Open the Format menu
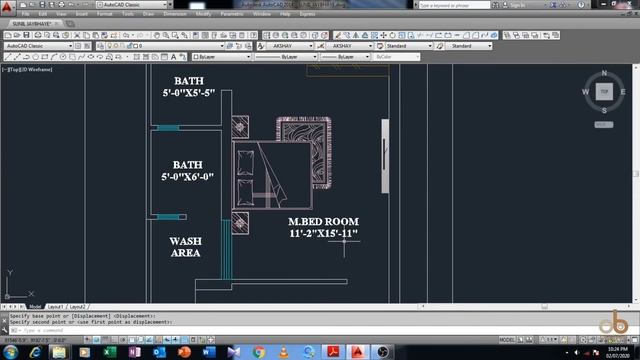The width and height of the screenshot is (640, 360). [104, 14]
